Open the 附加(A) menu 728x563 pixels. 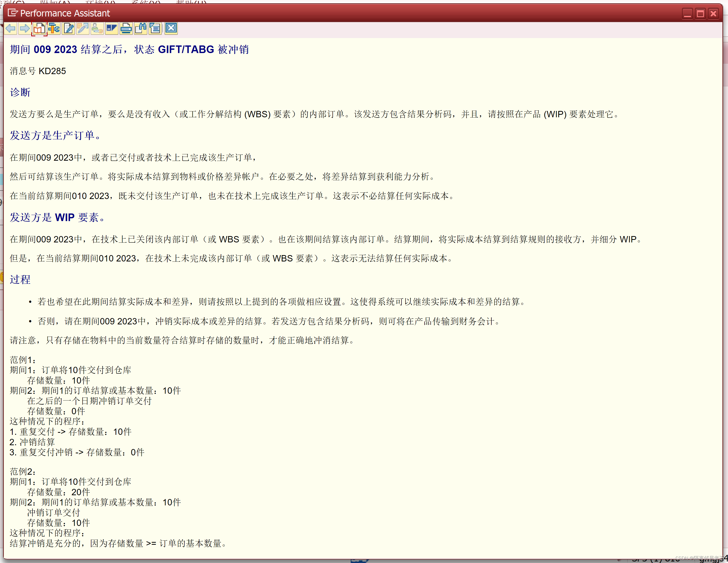pyautogui.click(x=55, y=3)
